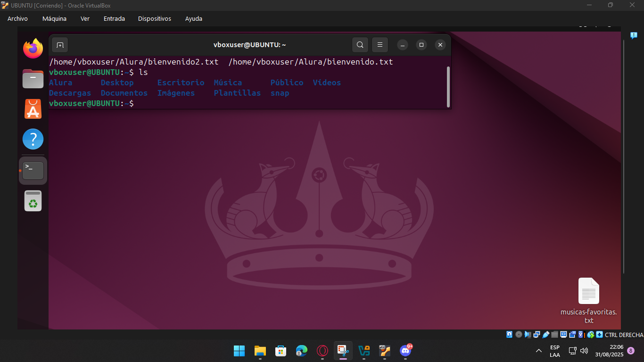This screenshot has height=362, width=644.
Task: Select the musicas-favoritas.txt desktop file
Action: pos(588,301)
